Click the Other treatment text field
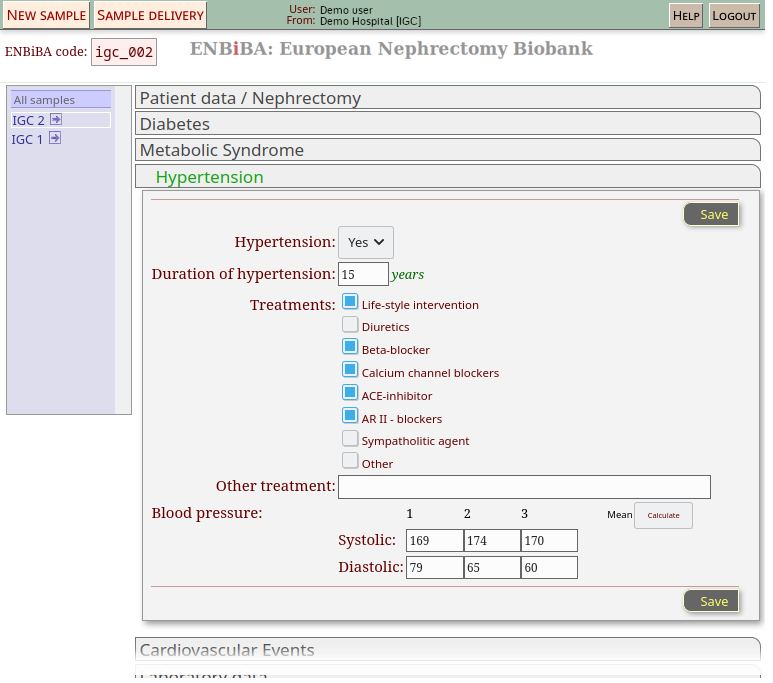Image resolution: width=773 pixels, height=683 pixels. click(524, 487)
